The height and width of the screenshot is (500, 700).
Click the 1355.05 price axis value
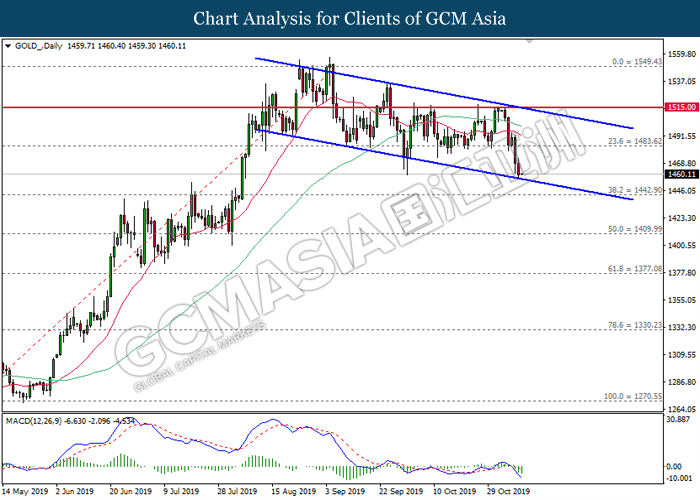click(x=681, y=300)
